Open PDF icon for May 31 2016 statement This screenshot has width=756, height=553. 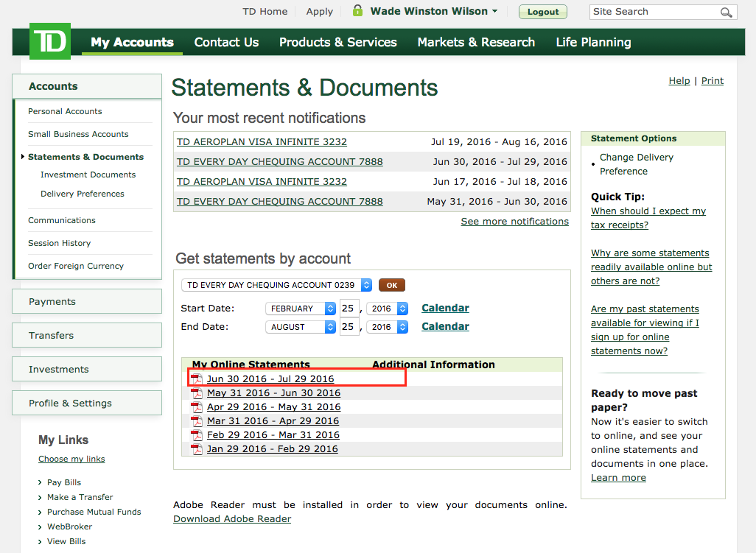tap(197, 393)
